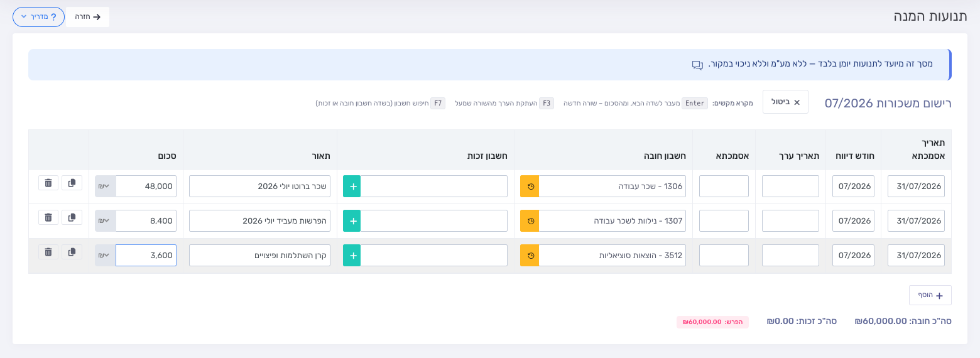
Task: Click the amount field showing 8,400
Action: tap(146, 221)
